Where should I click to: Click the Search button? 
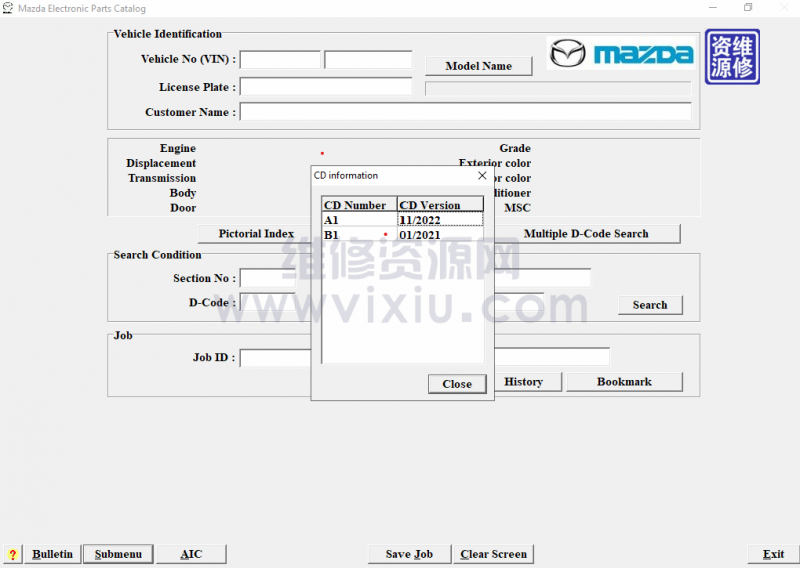(650, 305)
